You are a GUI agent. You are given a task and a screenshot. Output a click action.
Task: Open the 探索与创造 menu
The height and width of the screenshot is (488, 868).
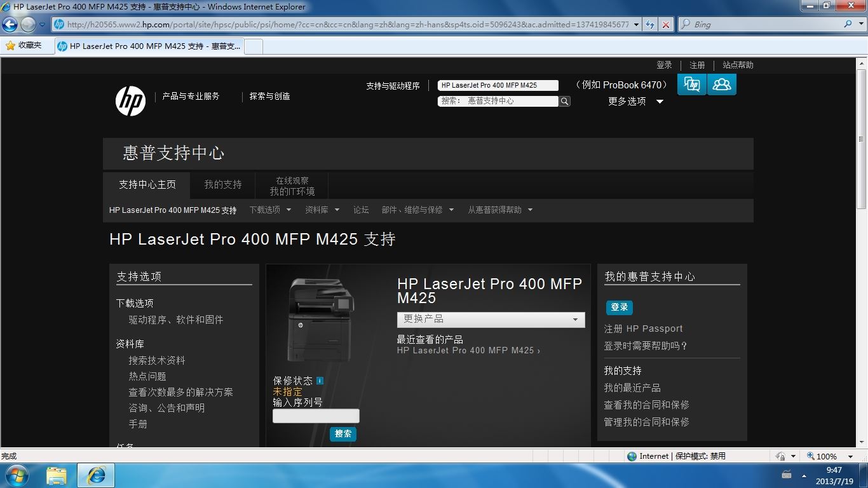pyautogui.click(x=269, y=97)
